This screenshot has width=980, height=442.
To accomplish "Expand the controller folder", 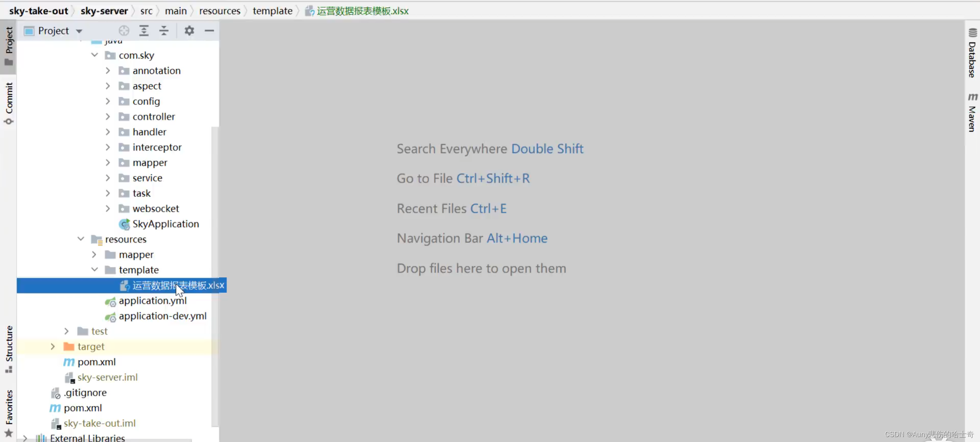I will [108, 116].
